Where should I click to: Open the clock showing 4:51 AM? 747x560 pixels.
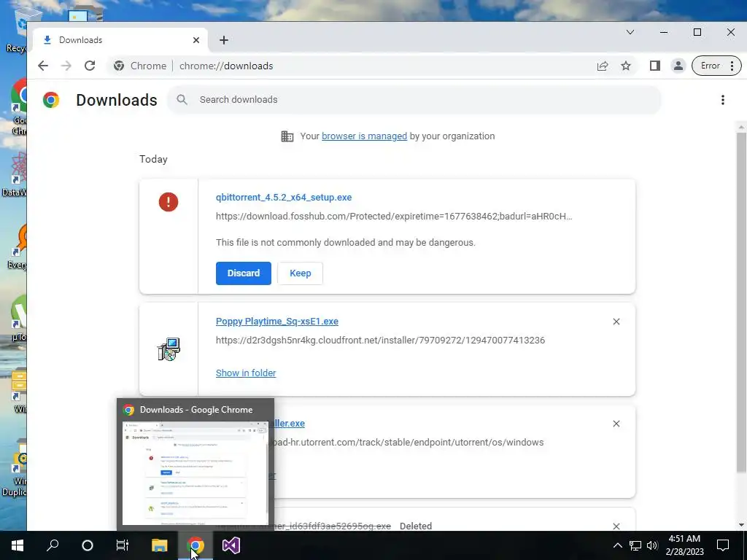pyautogui.click(x=684, y=545)
